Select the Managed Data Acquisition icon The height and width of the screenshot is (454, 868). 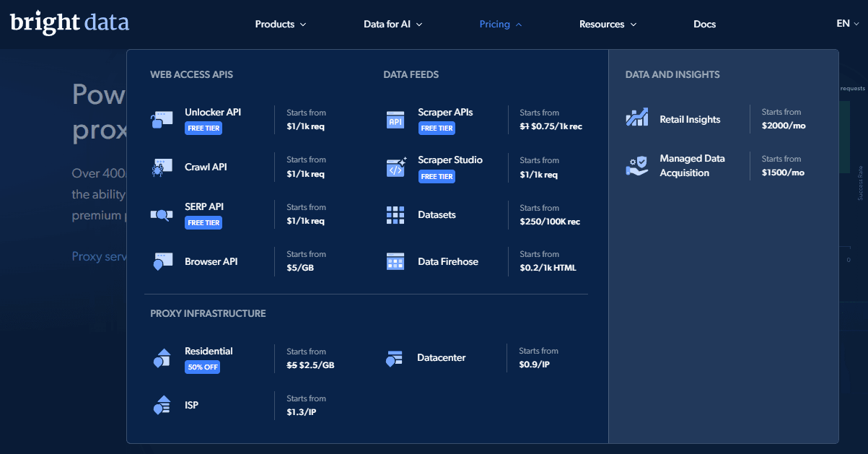[637, 166]
